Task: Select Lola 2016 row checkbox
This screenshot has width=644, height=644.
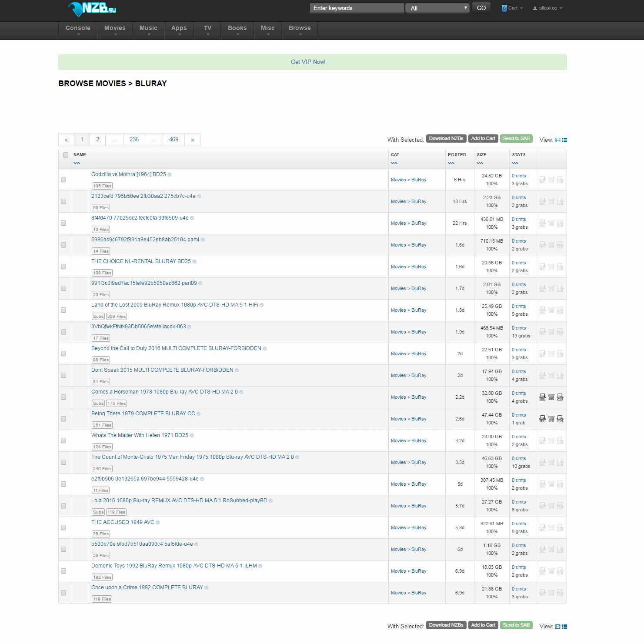Action: pos(63,506)
